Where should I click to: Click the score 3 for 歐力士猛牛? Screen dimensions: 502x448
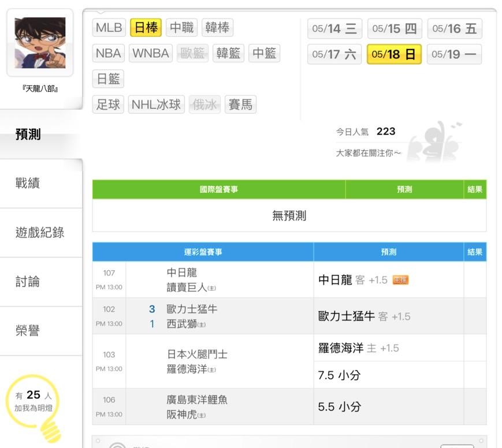[152, 309]
